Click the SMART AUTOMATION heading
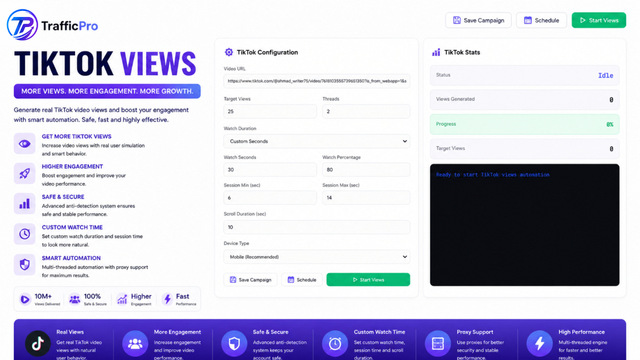 coord(71,258)
